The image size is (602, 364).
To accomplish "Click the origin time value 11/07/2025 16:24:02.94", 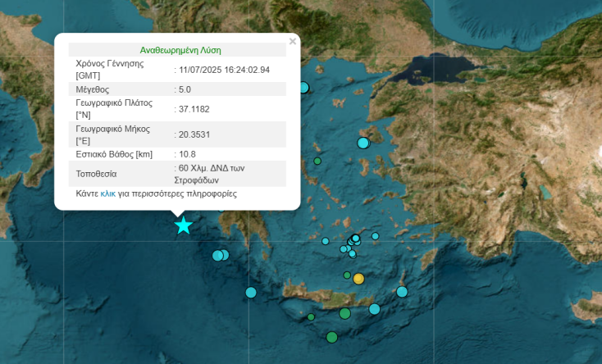I will [x=224, y=70].
